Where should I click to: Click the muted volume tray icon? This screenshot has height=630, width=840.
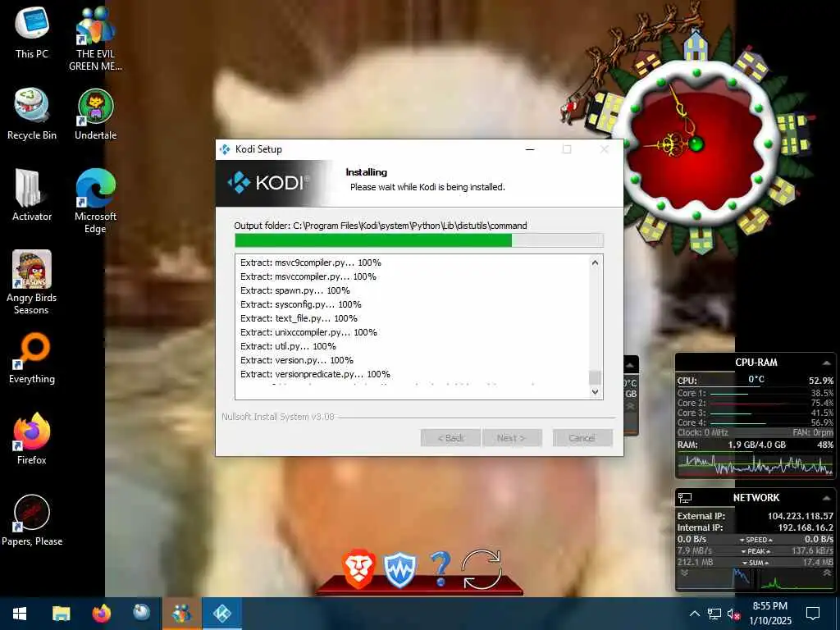coord(734,614)
